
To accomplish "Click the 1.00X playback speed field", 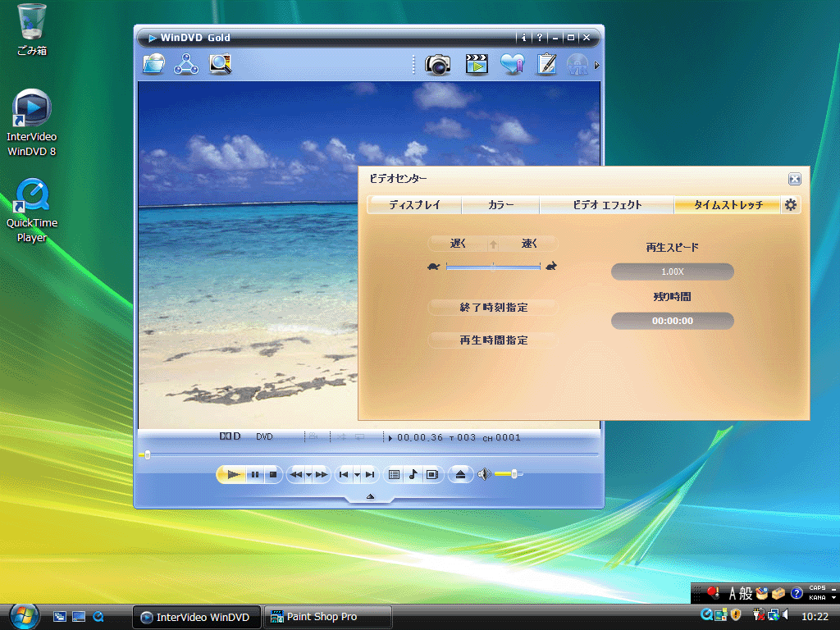I will click(673, 272).
